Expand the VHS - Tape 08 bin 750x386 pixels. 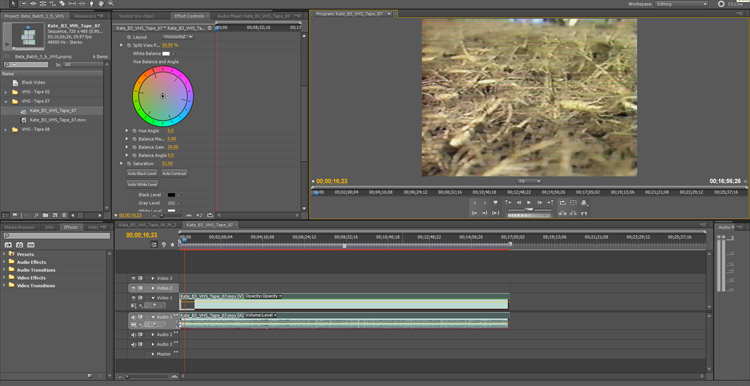(x=6, y=129)
